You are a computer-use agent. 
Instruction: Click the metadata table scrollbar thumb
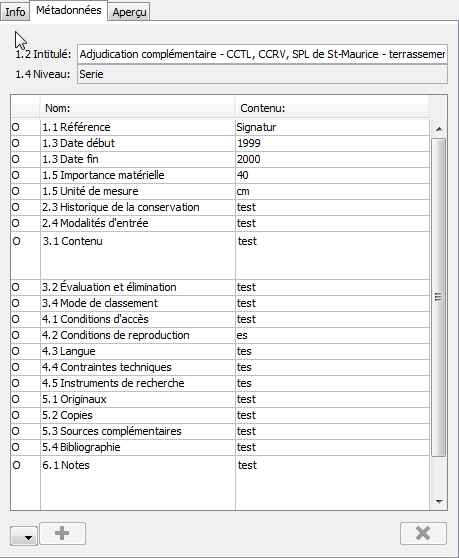[x=438, y=297]
